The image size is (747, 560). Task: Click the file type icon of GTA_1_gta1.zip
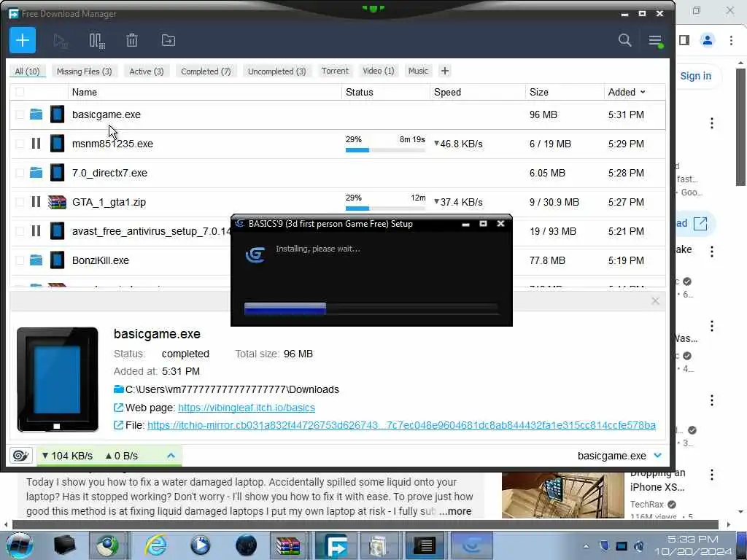pyautogui.click(x=57, y=202)
